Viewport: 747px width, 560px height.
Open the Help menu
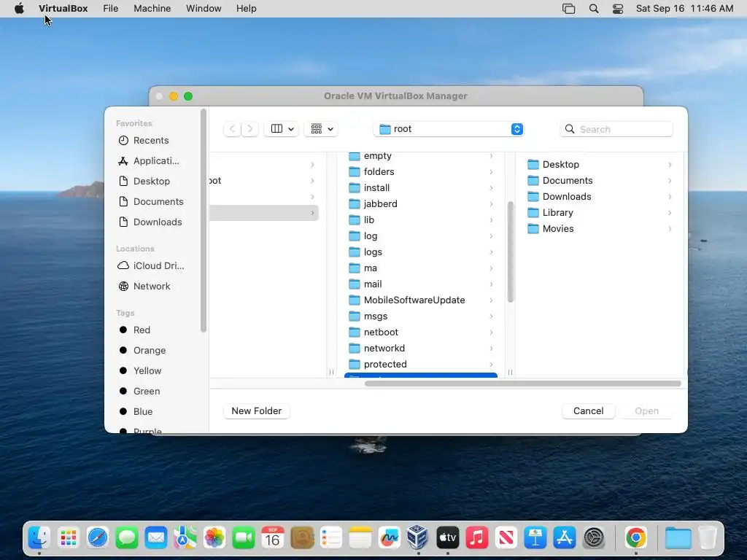tap(247, 9)
